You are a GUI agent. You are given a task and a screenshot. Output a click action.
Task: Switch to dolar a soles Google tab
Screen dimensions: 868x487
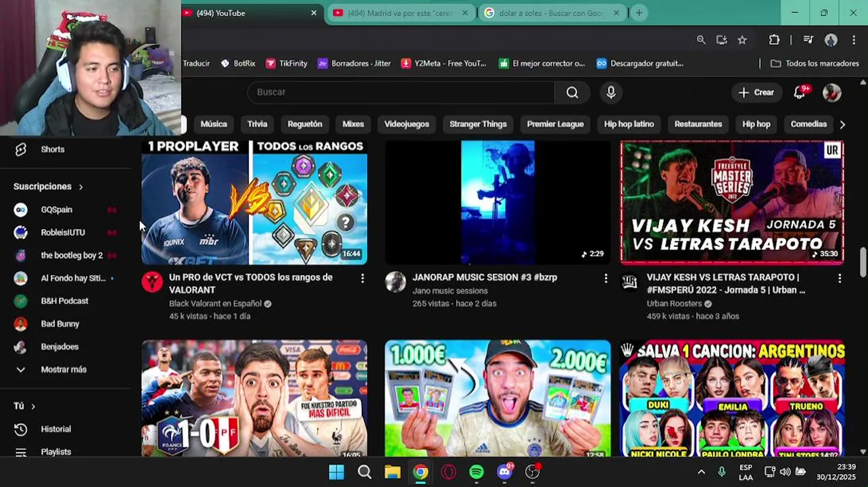tap(551, 13)
